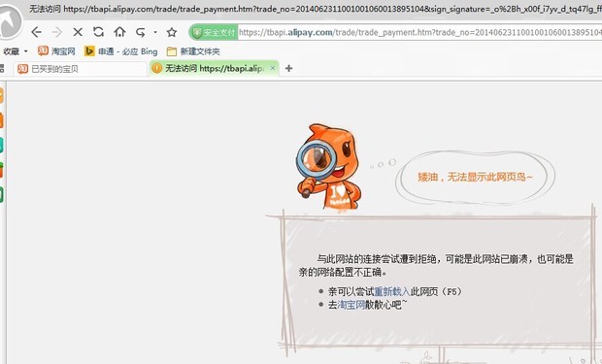Click the forward navigation arrow
The image size is (602, 364).
pyautogui.click(x=57, y=32)
